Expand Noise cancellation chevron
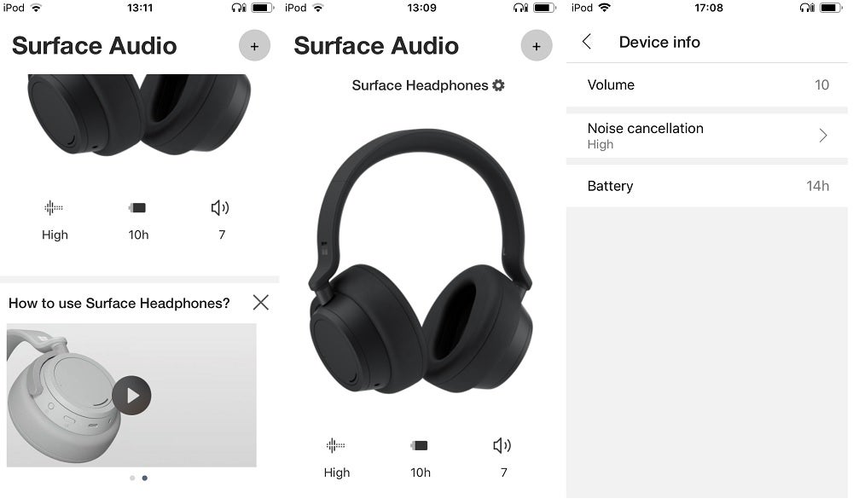This screenshot has height=504, width=853. [823, 136]
